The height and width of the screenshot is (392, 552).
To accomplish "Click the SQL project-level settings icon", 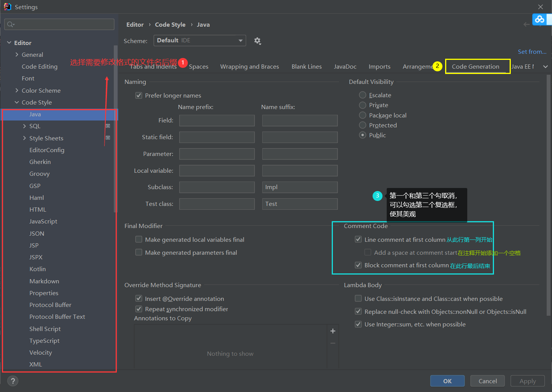I will point(108,126).
